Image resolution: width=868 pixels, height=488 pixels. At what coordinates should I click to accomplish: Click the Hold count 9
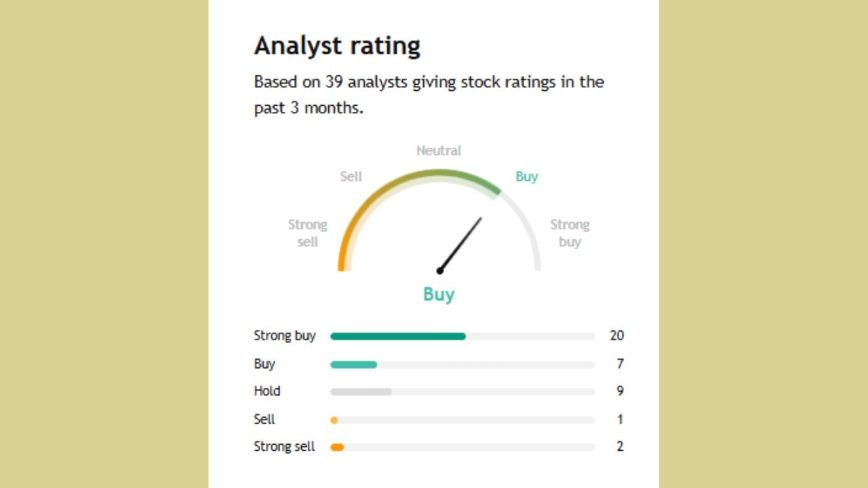[620, 391]
